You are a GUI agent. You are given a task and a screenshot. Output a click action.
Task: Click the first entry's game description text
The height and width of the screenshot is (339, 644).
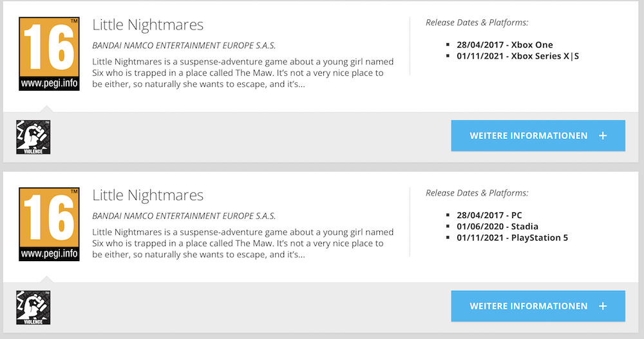pyautogui.click(x=243, y=73)
